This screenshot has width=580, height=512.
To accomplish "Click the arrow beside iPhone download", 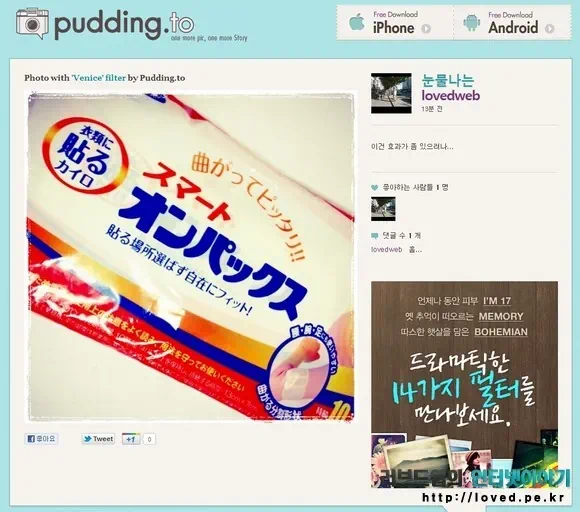I will click(426, 28).
